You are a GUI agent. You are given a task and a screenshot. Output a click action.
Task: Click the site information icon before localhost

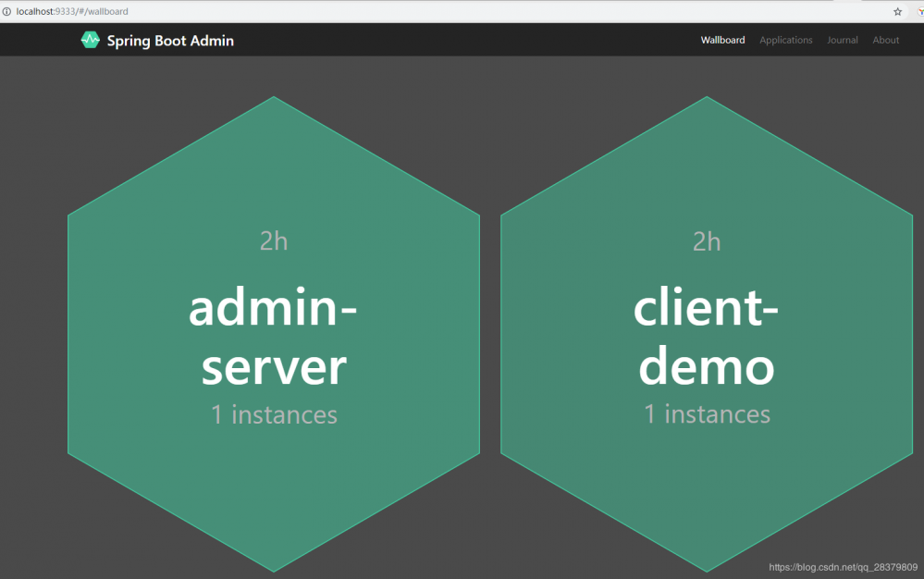point(6,11)
